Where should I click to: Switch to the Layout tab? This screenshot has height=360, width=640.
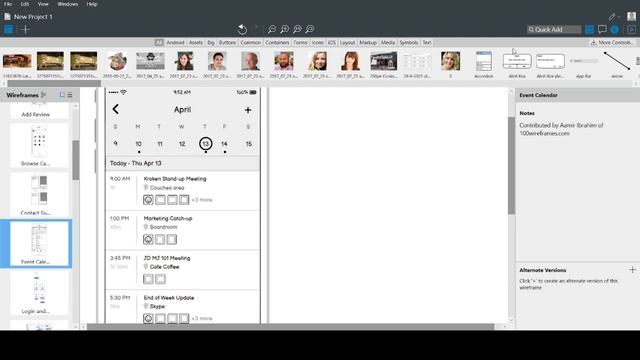click(347, 42)
